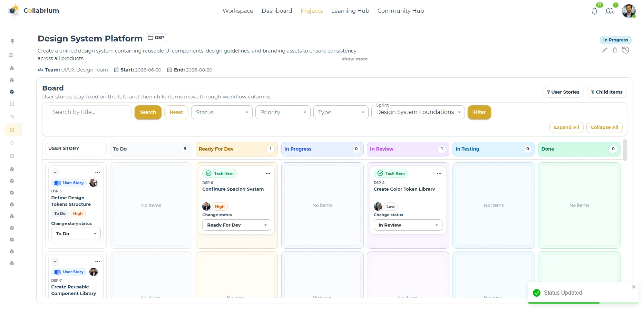The image size is (644, 315).
Task: Open the notifications bell
Action: [x=595, y=11]
